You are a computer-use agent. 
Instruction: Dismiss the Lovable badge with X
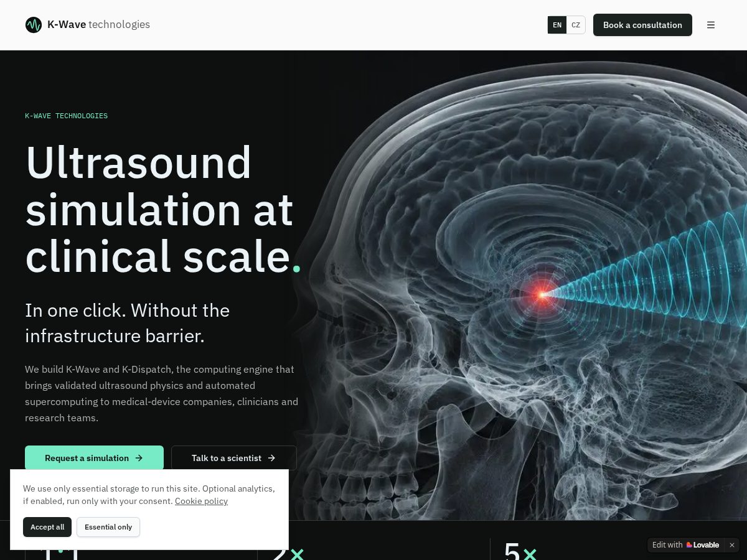tap(732, 545)
